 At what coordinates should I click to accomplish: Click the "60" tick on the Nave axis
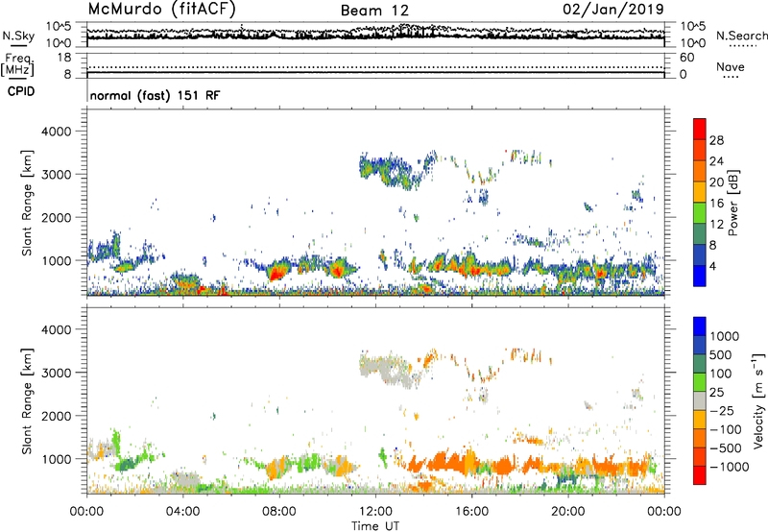point(686,58)
